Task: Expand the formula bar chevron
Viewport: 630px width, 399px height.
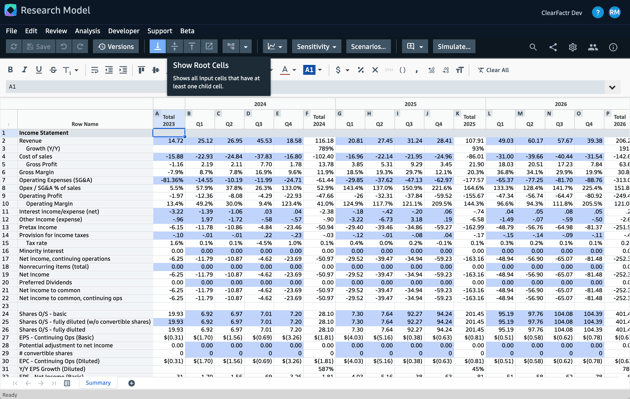Action: pyautogui.click(x=612, y=87)
